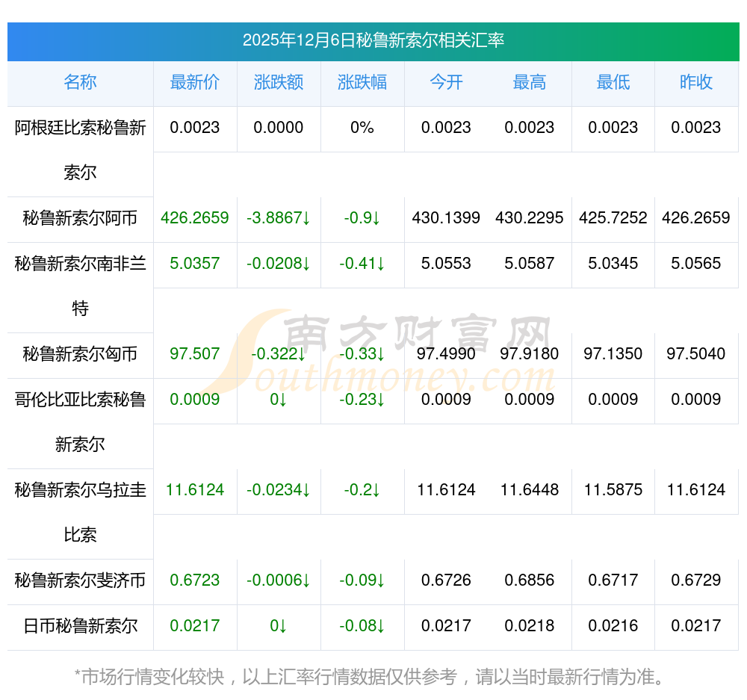Click the 涨跌额 column header
Screen dimensions: 747x700
279,83
